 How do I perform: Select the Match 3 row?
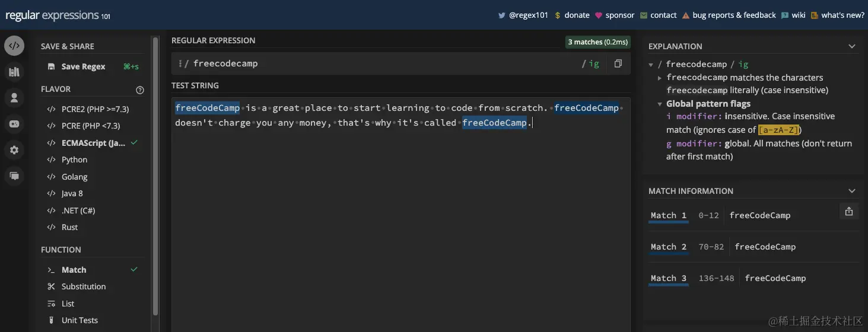(x=753, y=278)
